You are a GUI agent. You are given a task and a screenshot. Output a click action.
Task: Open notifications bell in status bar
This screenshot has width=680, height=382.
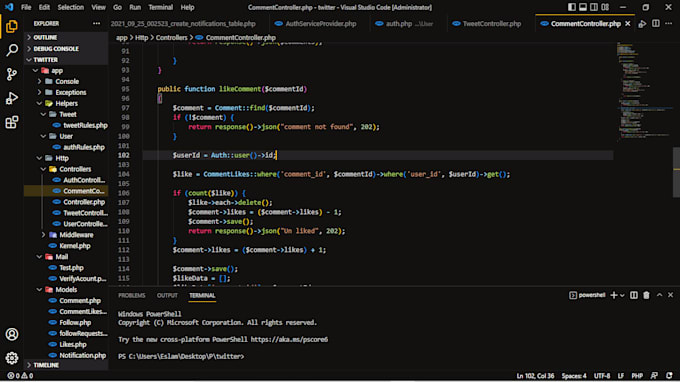click(669, 375)
